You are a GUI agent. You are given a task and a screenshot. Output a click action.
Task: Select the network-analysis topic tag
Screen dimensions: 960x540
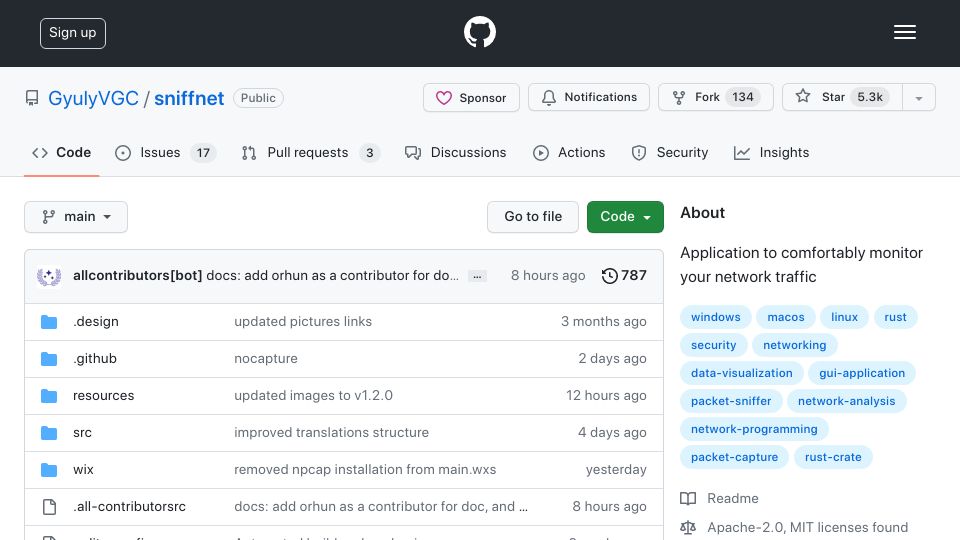[846, 401]
